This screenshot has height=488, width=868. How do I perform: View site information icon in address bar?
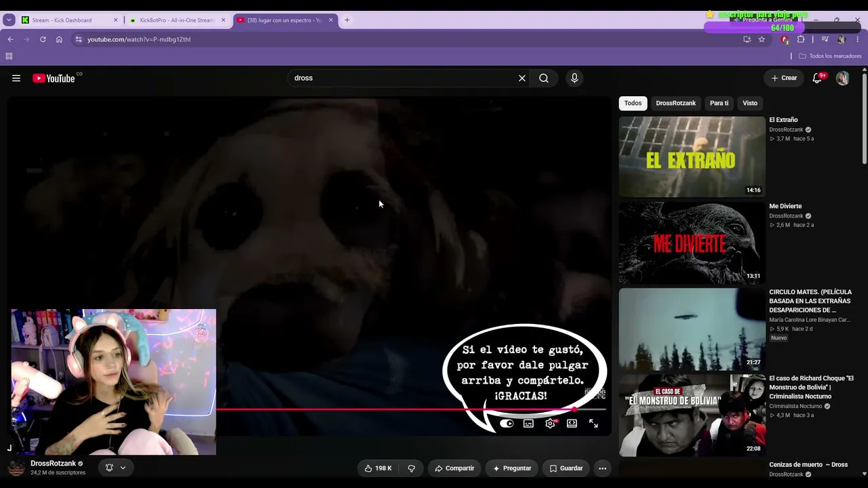(79, 39)
